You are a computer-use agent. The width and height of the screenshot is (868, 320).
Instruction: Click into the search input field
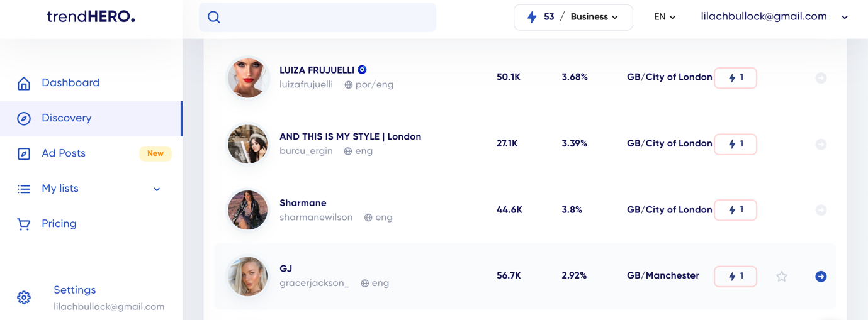click(x=327, y=18)
